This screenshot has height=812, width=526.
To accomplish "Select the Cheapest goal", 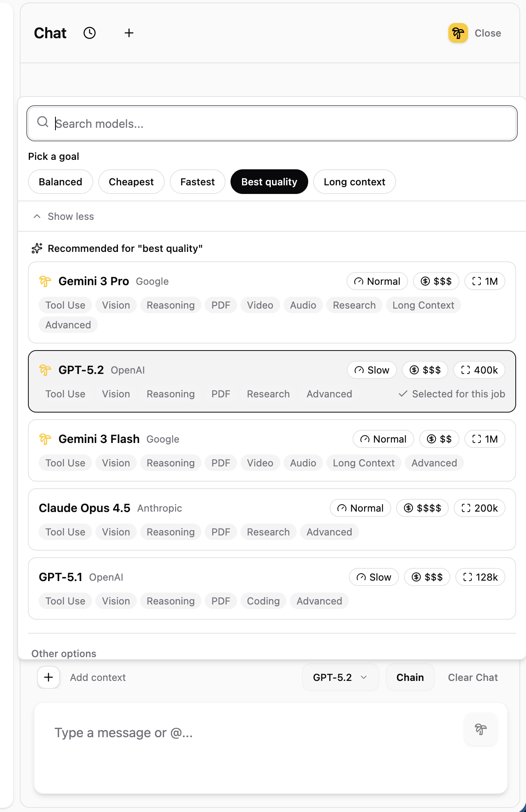I will (x=131, y=182).
